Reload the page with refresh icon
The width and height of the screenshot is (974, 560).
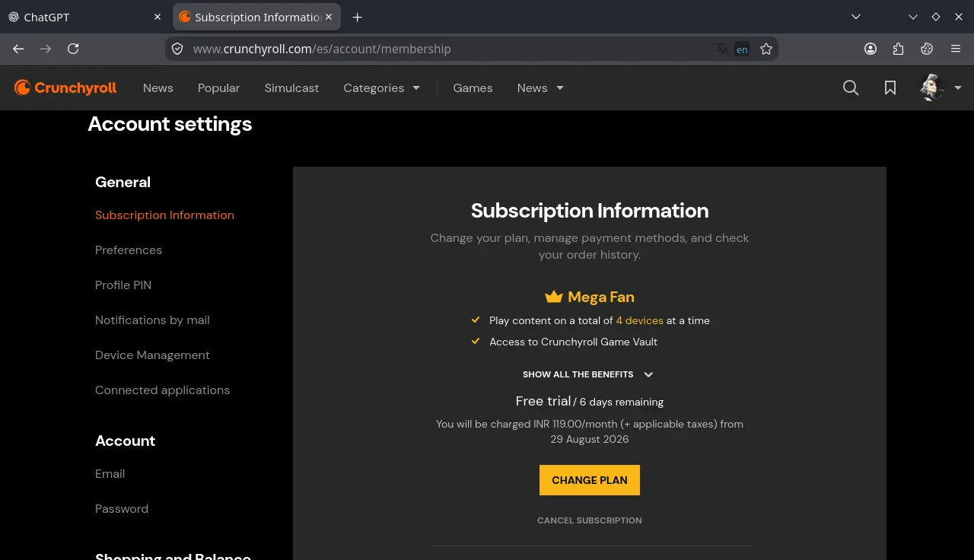73,49
